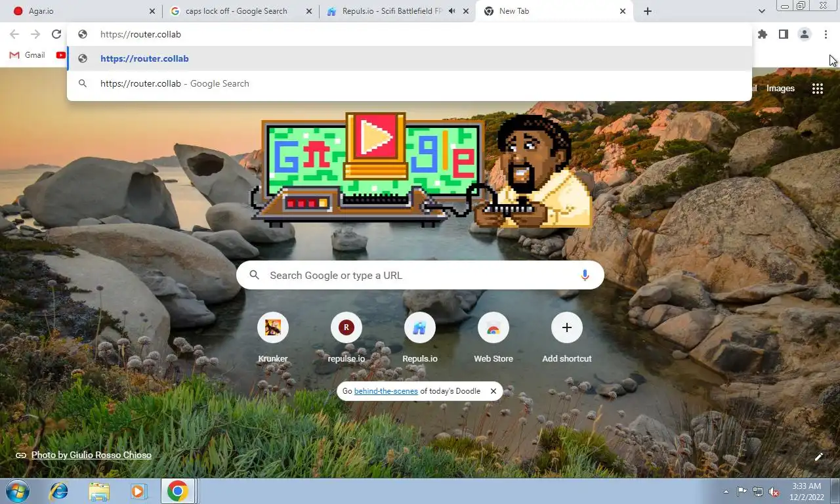This screenshot has height=504, width=840.
Task: Open a new tab with plus button
Action: pos(648,11)
